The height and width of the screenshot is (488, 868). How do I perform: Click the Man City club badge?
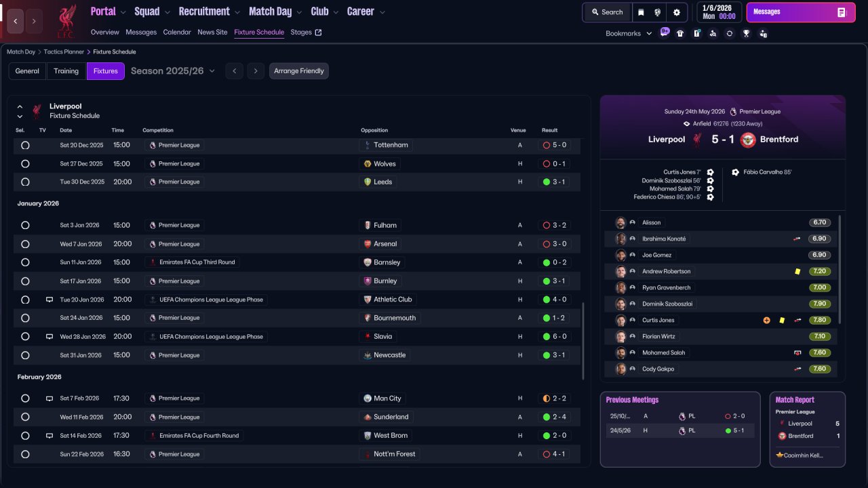[x=368, y=399]
